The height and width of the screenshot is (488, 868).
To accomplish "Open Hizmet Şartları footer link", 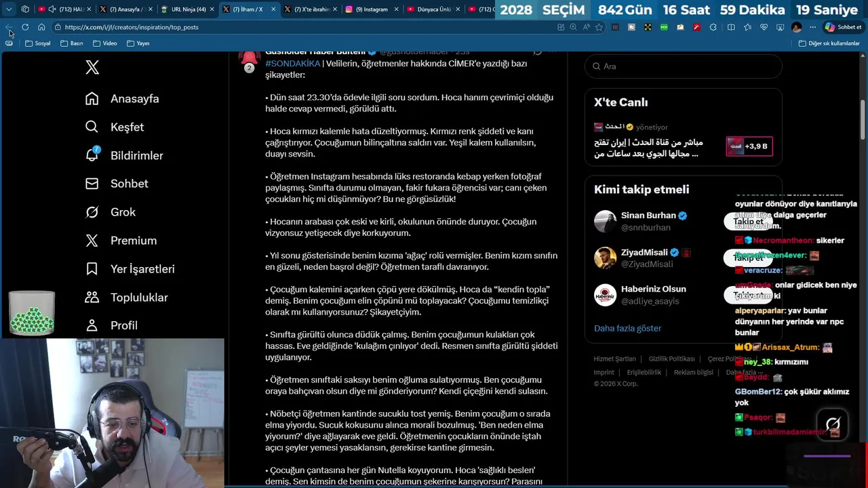I will [x=614, y=359].
